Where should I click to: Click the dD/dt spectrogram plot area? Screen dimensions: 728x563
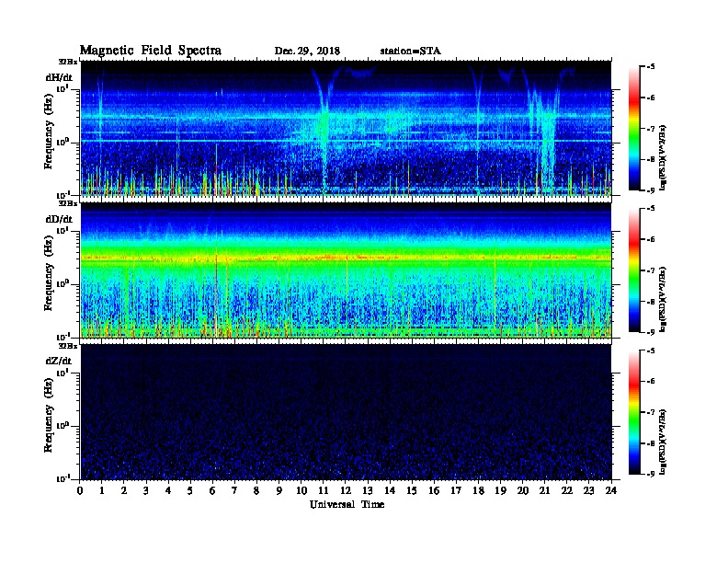[x=346, y=270]
